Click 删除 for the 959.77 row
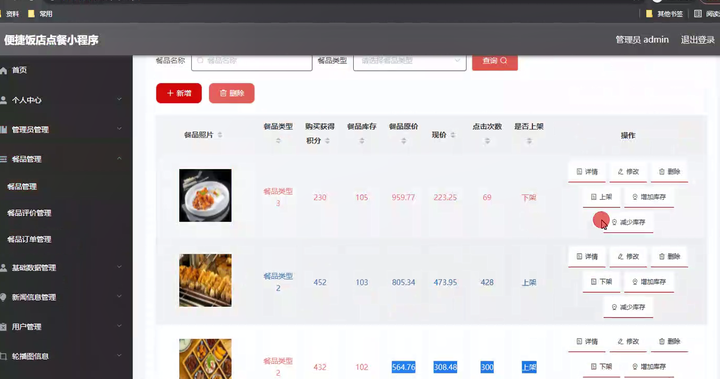 pos(669,172)
